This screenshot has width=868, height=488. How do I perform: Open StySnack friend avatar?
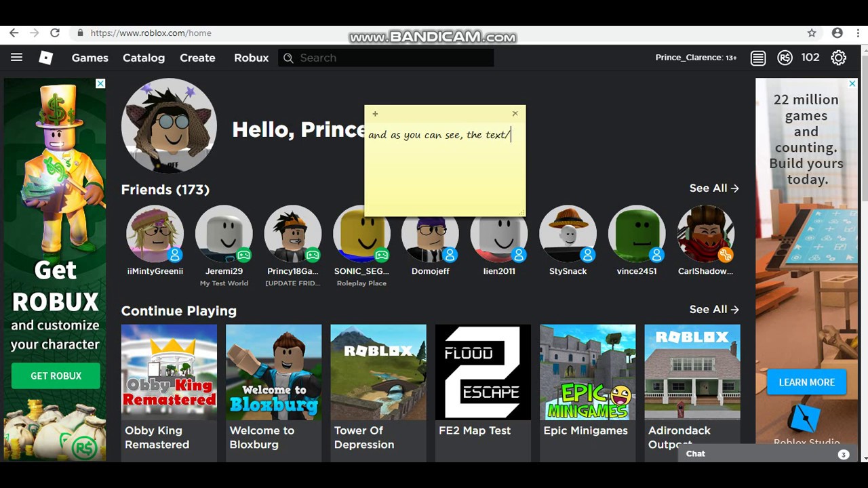coord(568,234)
